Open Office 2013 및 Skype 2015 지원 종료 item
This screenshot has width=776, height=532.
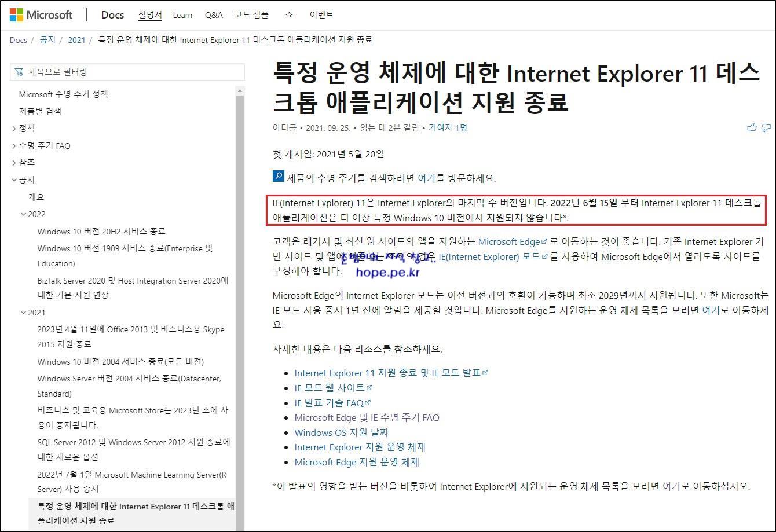(131, 336)
